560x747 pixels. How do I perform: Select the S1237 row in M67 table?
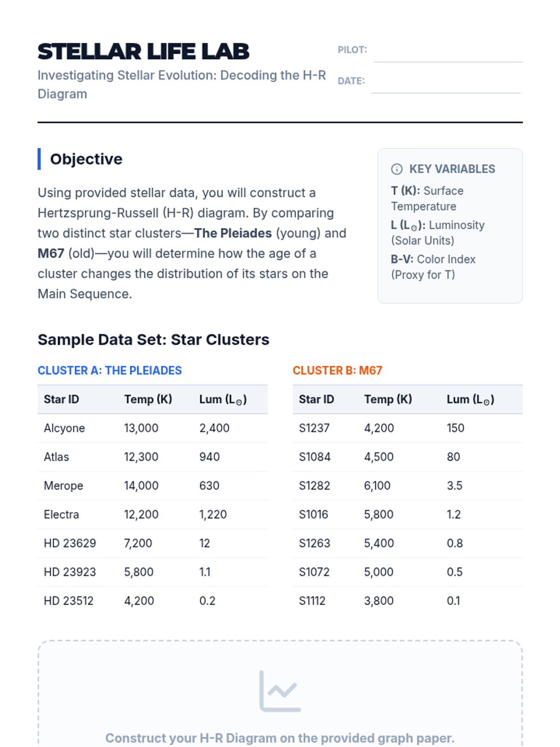pos(407,428)
